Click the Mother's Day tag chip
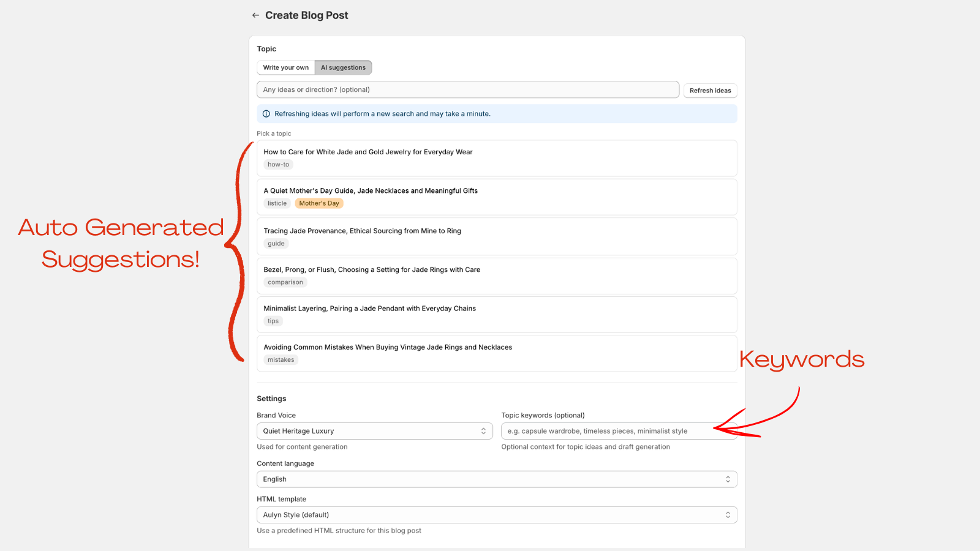Screen dimensions: 980x551 pos(318,203)
